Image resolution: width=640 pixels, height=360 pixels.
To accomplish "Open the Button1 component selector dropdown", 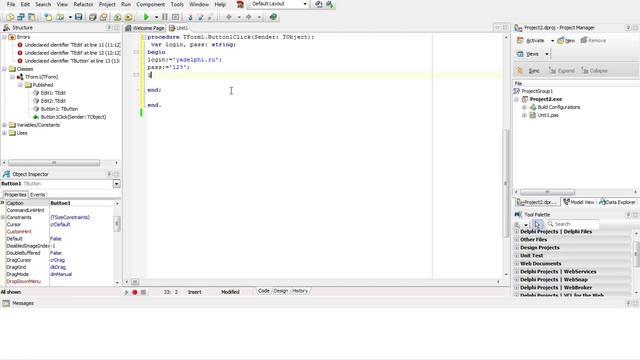I will point(116,184).
